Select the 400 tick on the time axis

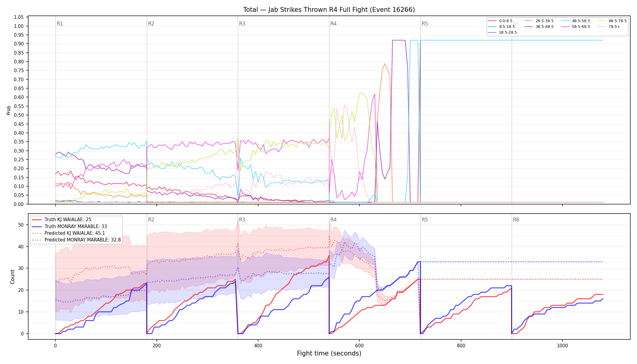pyautogui.click(x=258, y=345)
